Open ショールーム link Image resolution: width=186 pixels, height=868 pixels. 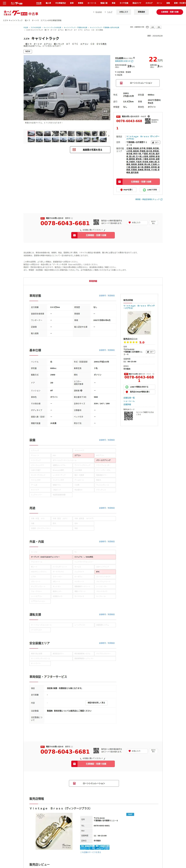[129, 401]
